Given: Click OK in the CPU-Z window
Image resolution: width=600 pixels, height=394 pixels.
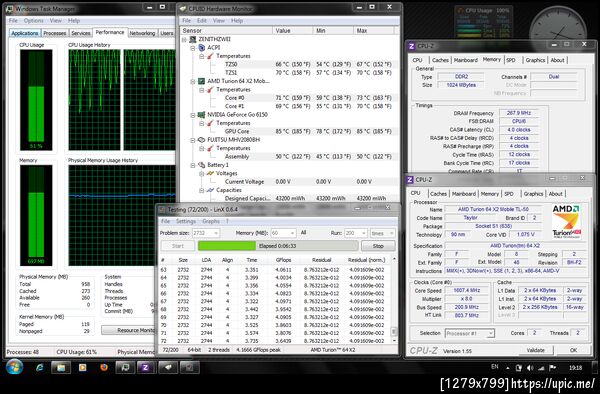Looking at the screenshot, I should point(573,350).
